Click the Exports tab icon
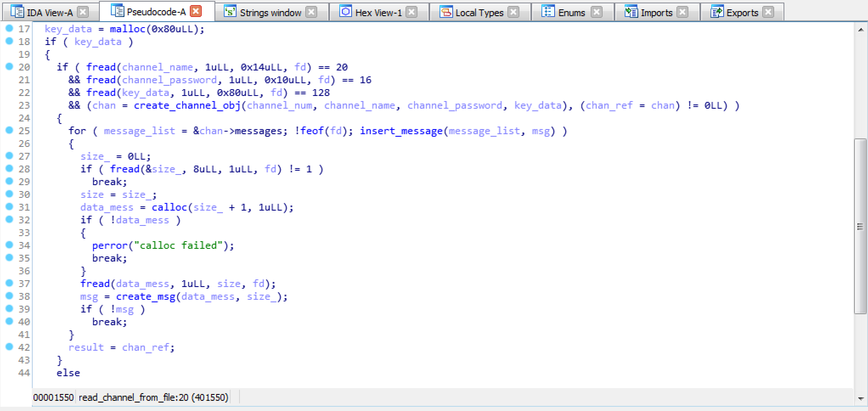The height and width of the screenshot is (411, 868). click(x=717, y=11)
